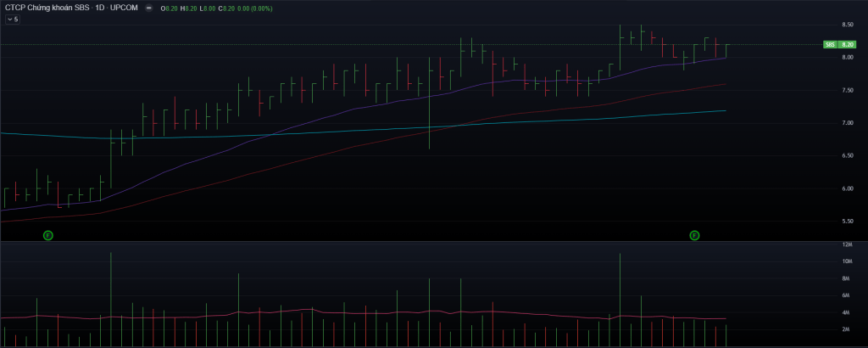
Task: Click the 12M label on the volume scale
Action: tap(846, 245)
